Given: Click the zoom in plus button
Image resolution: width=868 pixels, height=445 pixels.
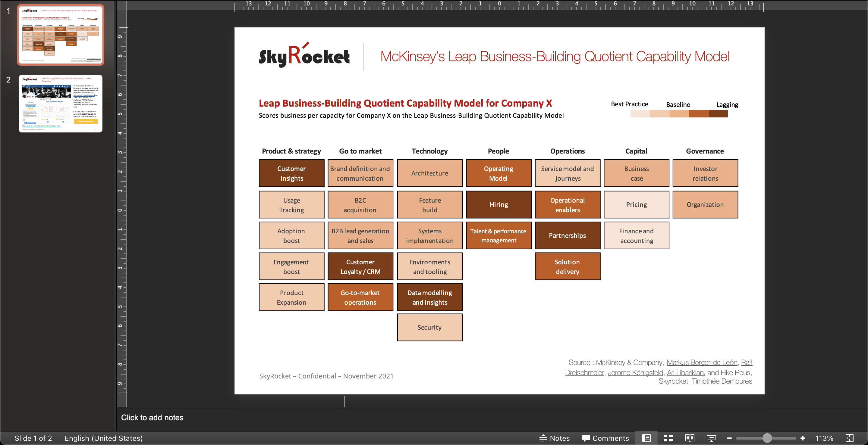Looking at the screenshot, I should click(803, 438).
